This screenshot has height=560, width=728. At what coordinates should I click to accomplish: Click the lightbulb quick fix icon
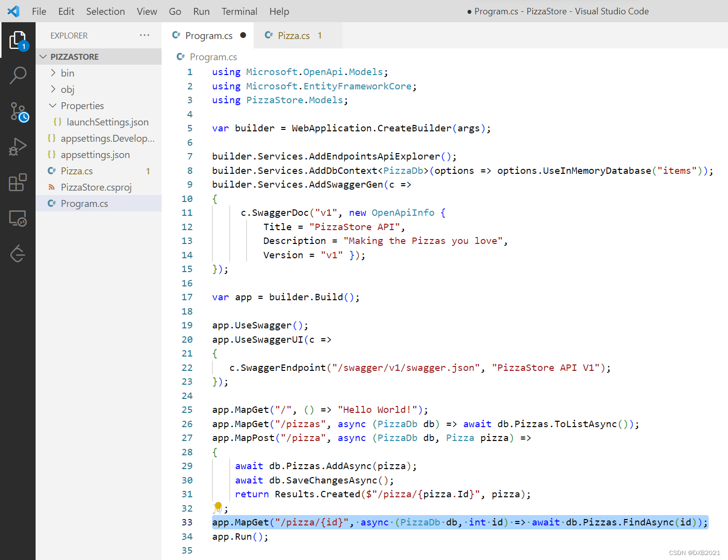pyautogui.click(x=218, y=506)
